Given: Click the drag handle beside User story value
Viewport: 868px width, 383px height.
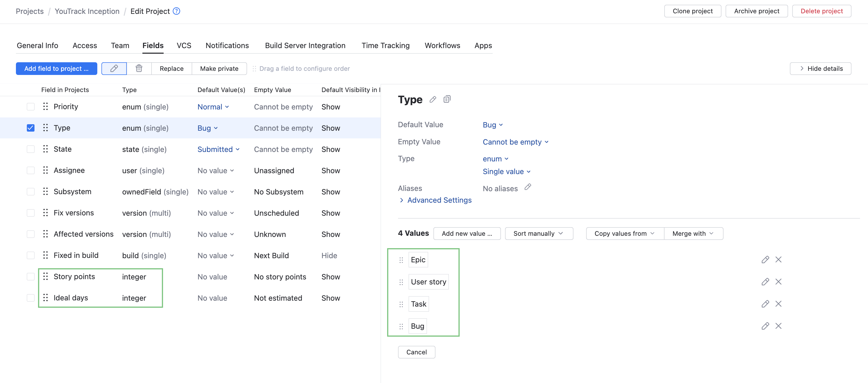Looking at the screenshot, I should click(401, 282).
